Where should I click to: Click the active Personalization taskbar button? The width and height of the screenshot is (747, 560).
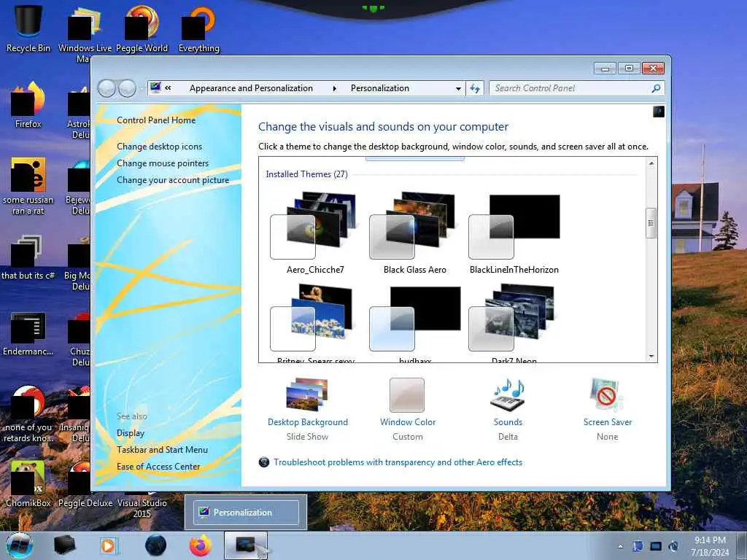(246, 545)
